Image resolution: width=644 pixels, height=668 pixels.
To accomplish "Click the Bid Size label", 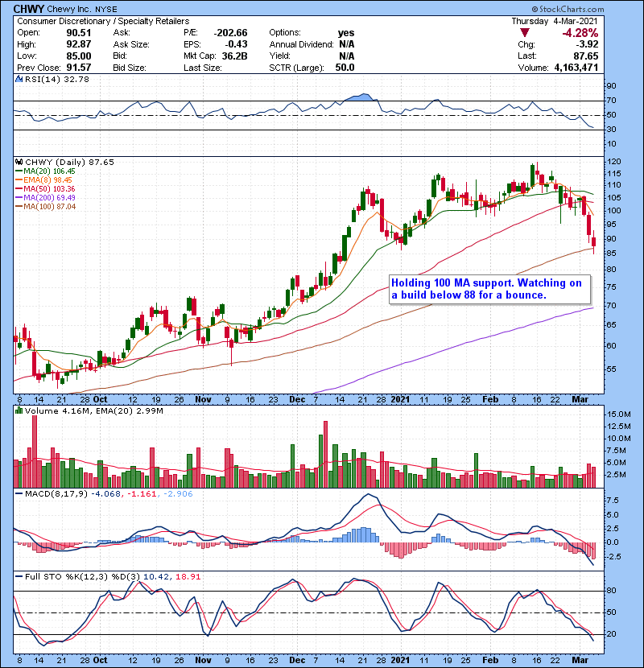I will [x=130, y=68].
